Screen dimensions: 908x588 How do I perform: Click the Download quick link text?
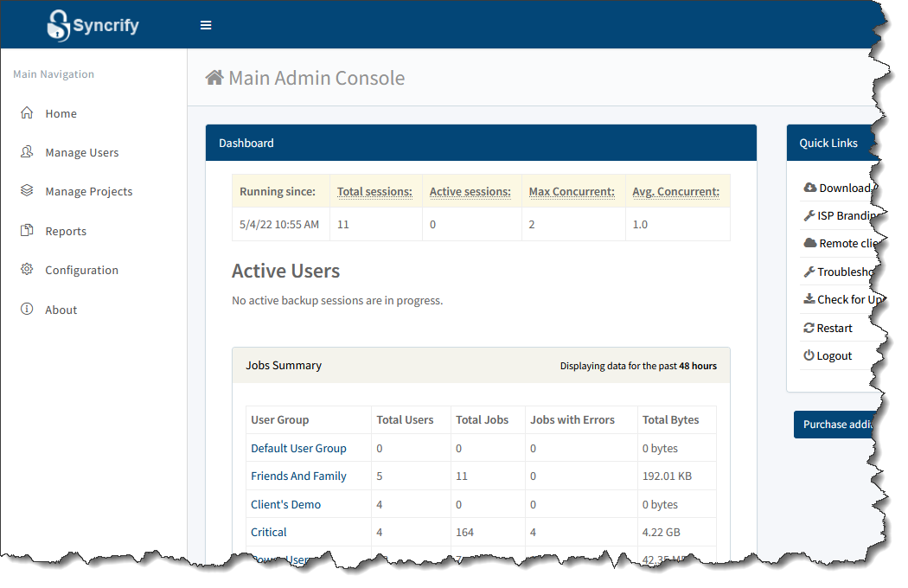coord(846,188)
